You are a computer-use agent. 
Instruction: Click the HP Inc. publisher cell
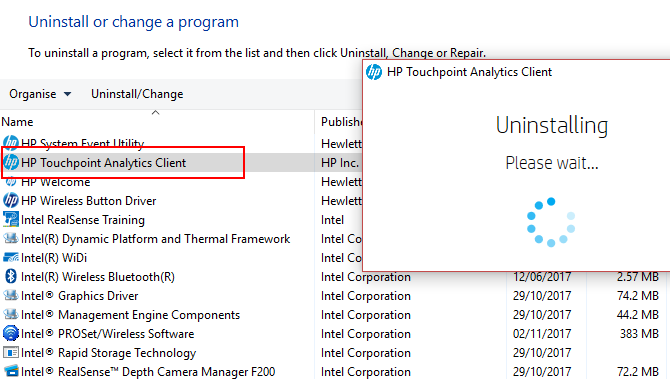coord(340,163)
